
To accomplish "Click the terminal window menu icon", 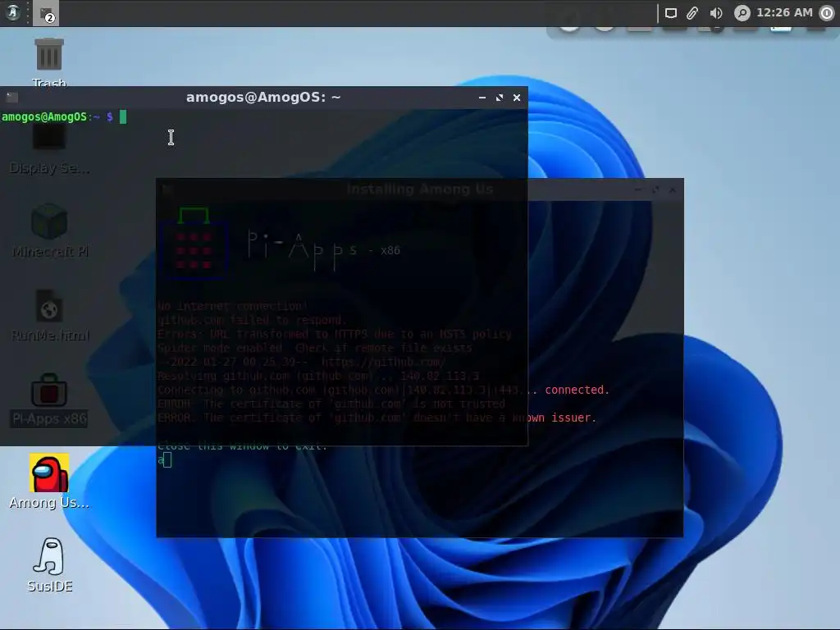I will (x=11, y=98).
